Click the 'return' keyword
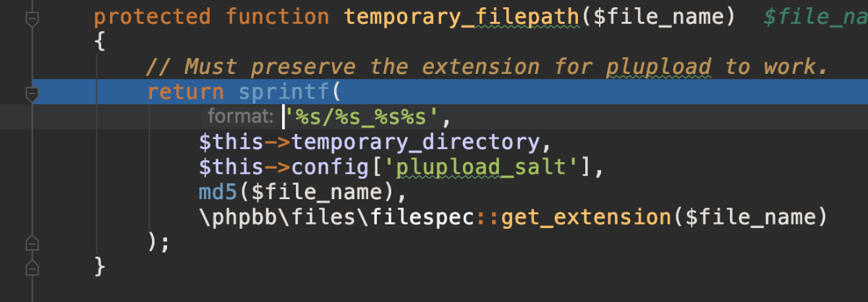 (185, 92)
